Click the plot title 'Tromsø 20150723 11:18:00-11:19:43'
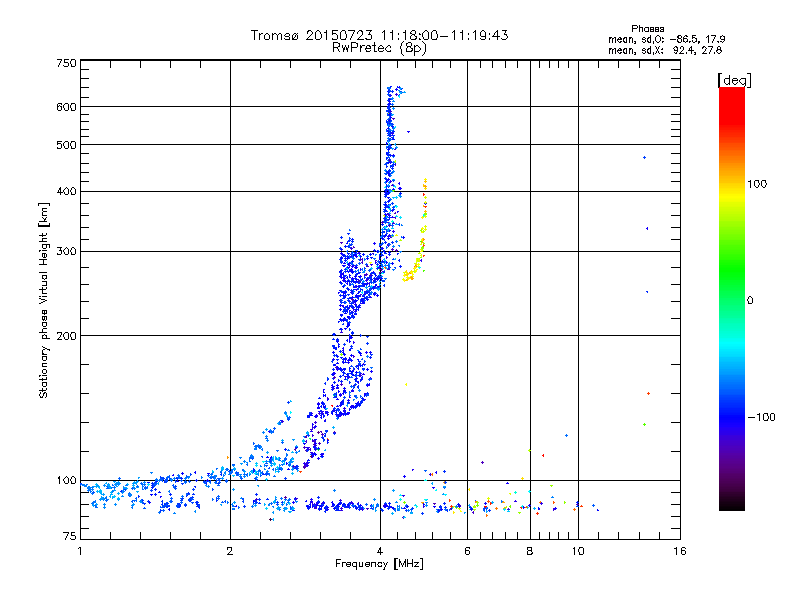Screen dimensions: 800x600 point(379,35)
